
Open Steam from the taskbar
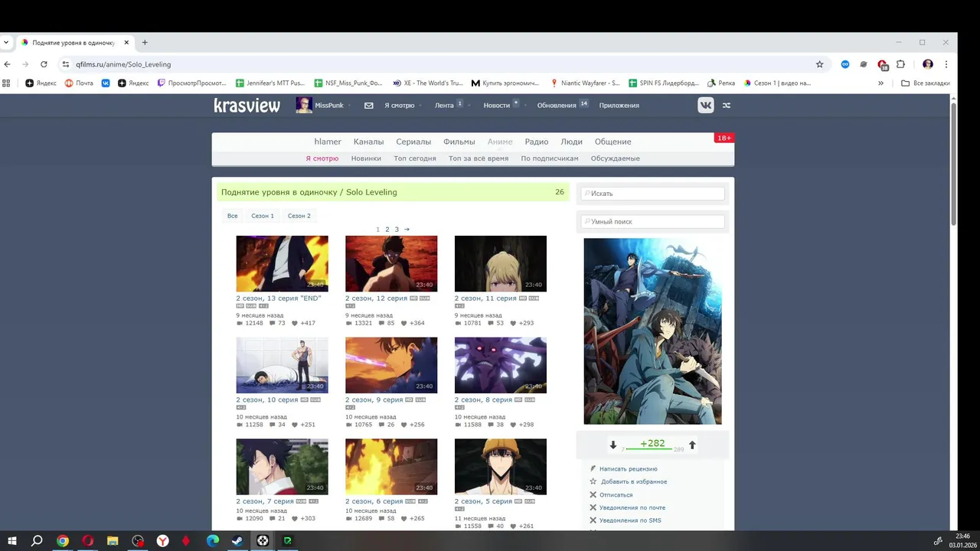[x=237, y=541]
